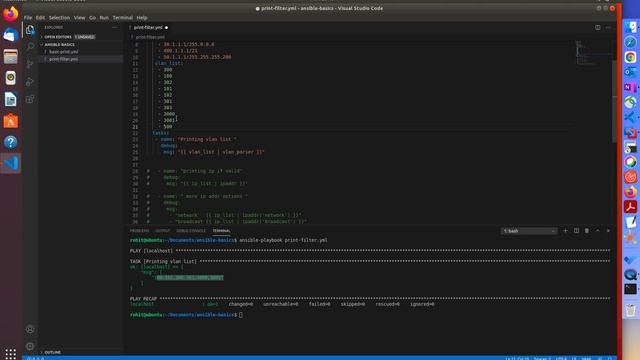This screenshot has width=640, height=360.
Task: Open LibreOffice Writer in Ubuntu dock
Action: [11, 99]
